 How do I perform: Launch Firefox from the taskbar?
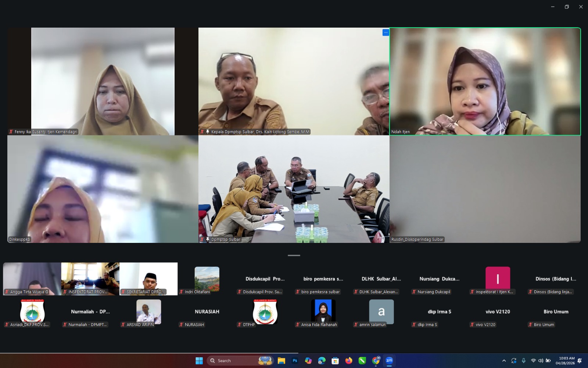(x=348, y=361)
